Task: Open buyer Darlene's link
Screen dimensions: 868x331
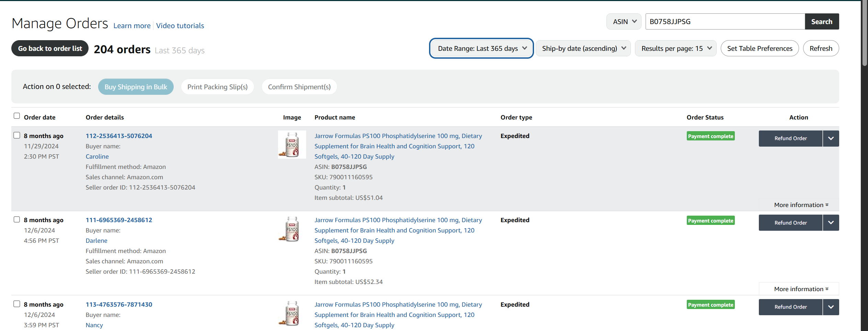Action: click(x=96, y=241)
